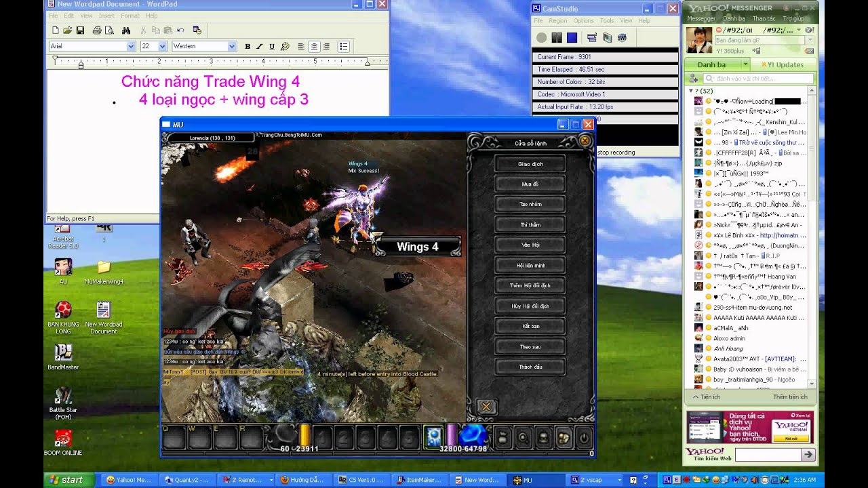Open WordPad Insert menu
868x488 pixels.
tap(106, 16)
